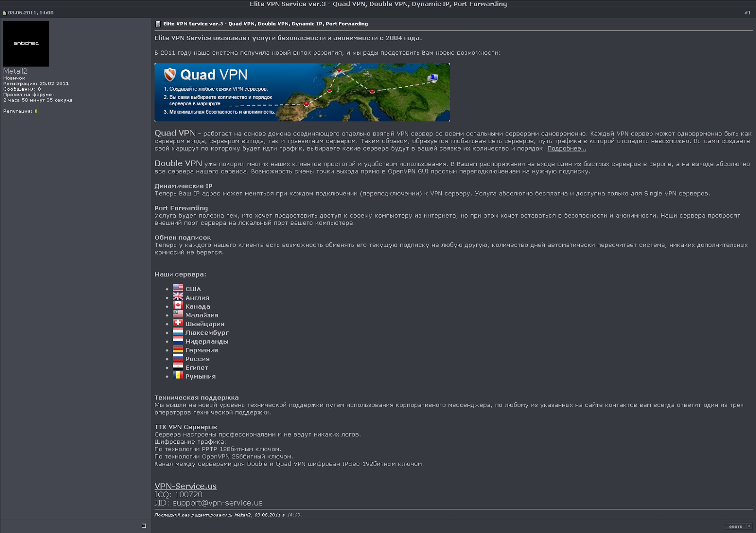Open the Подробнее... link
756x533 pixels.
pos(567,148)
